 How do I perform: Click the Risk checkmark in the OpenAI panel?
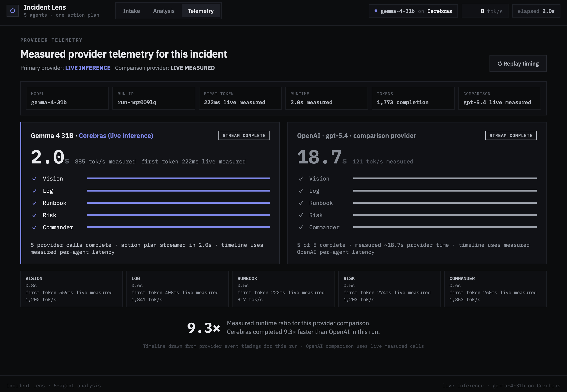[x=301, y=215]
